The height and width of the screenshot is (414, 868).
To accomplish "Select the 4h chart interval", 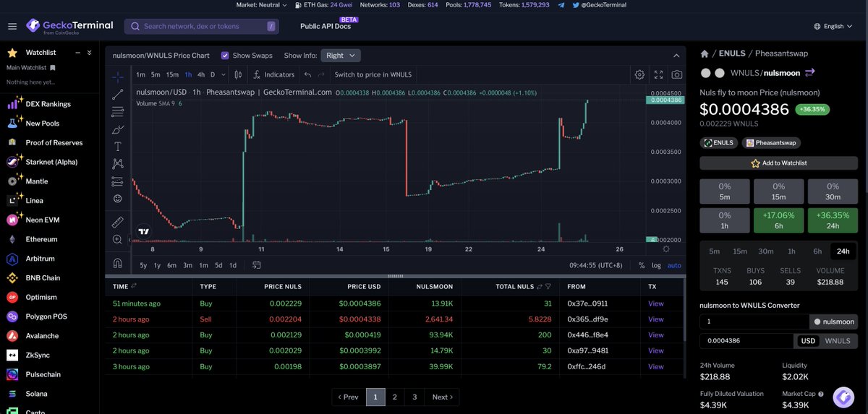I will (201, 74).
